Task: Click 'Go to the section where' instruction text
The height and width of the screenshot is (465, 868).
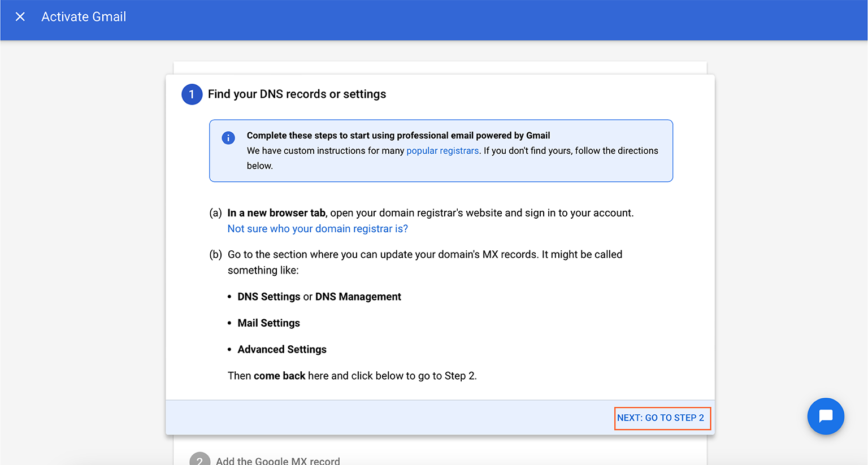Action: tap(425, 262)
